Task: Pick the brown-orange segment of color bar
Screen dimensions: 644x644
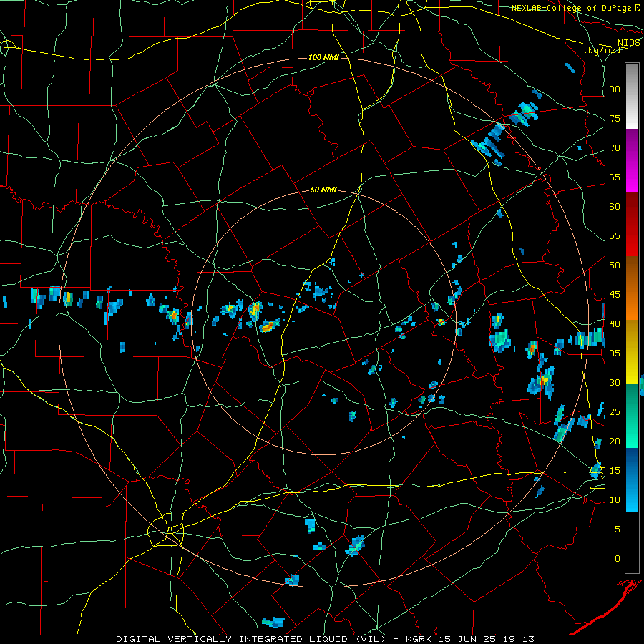Action: [632, 288]
